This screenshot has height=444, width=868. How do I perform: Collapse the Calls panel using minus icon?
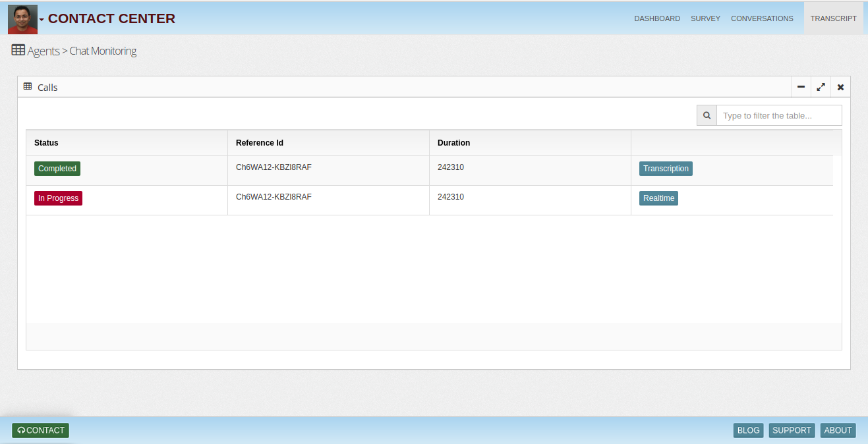801,87
